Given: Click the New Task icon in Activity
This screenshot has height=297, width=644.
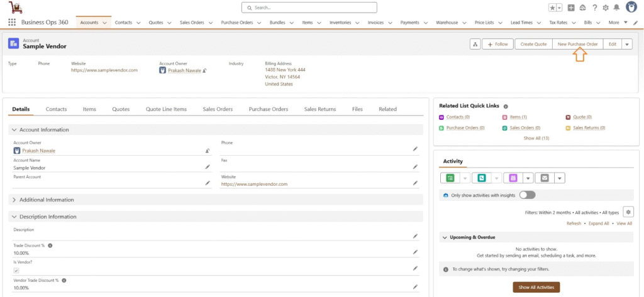Looking at the screenshot, I should pos(450,178).
